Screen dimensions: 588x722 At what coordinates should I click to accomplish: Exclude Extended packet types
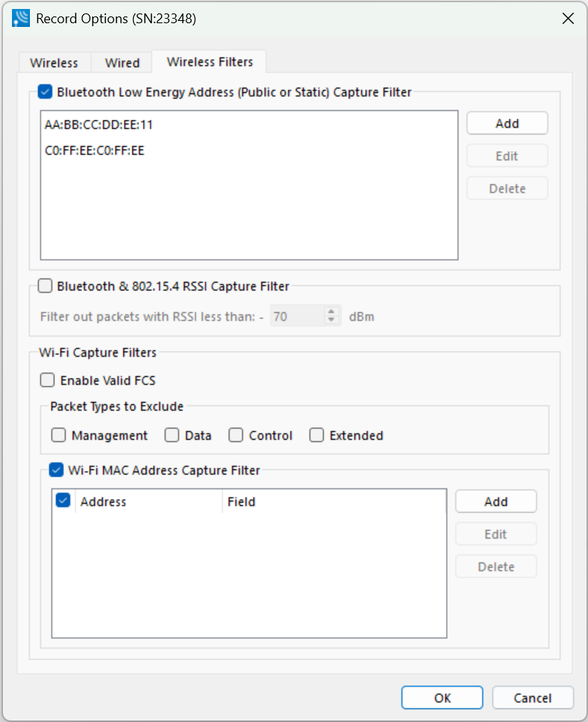pyautogui.click(x=316, y=435)
